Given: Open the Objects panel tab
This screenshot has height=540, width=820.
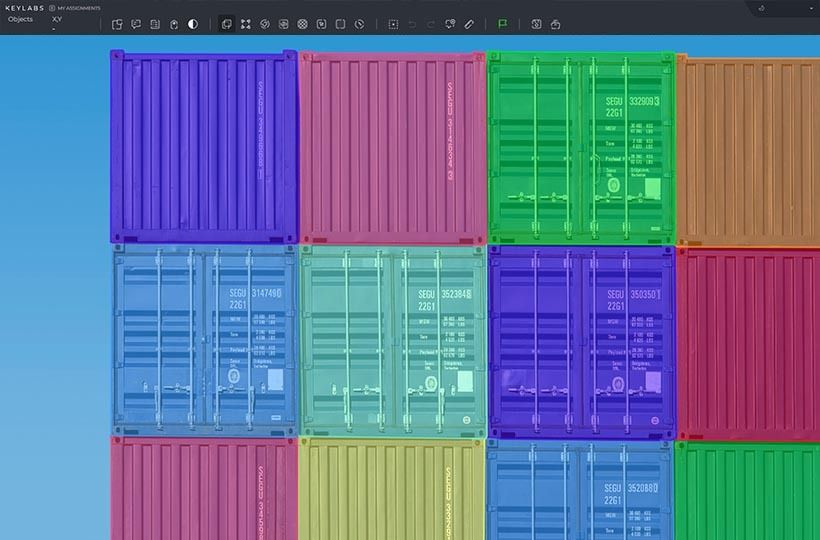Looking at the screenshot, I should 20,19.
